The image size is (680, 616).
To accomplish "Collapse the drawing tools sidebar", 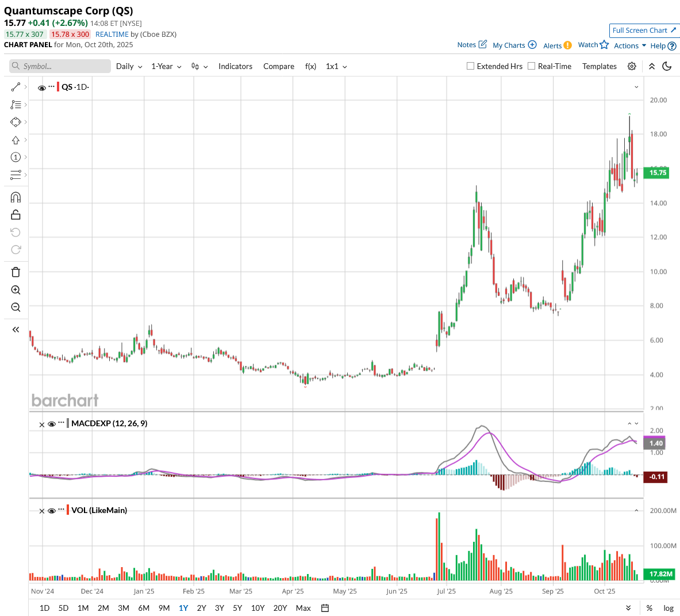I will [16, 330].
